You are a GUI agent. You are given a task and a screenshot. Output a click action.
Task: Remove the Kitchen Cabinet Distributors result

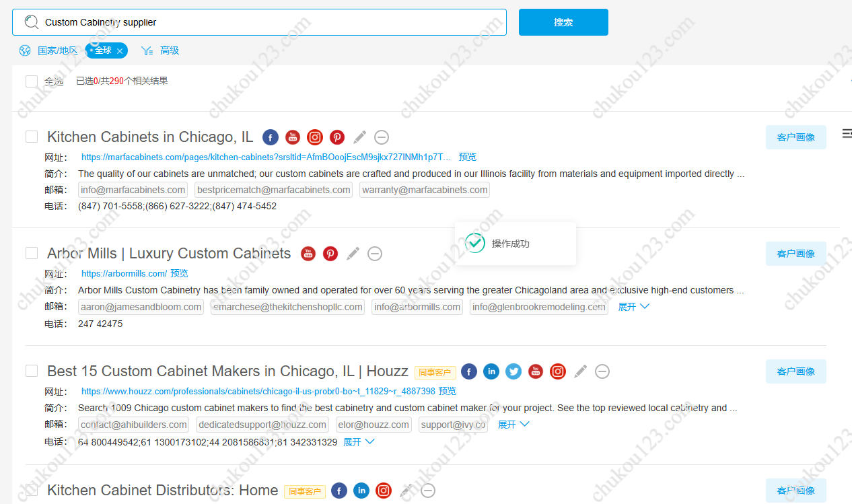(x=428, y=491)
